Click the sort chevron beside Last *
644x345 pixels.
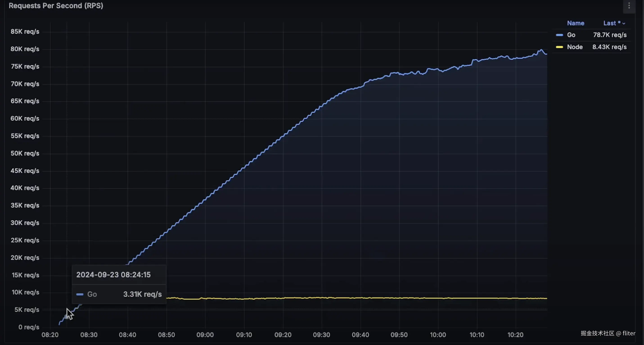(x=624, y=23)
